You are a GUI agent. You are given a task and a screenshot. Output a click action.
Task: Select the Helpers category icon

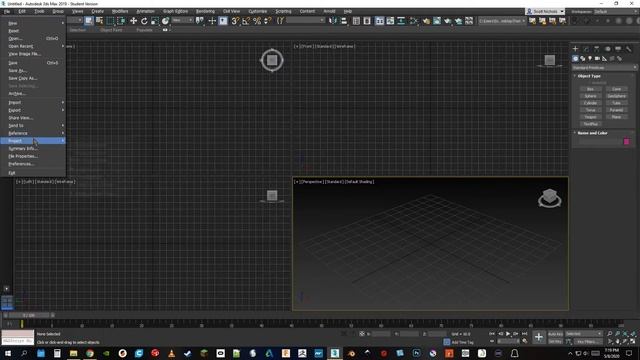tap(605, 59)
